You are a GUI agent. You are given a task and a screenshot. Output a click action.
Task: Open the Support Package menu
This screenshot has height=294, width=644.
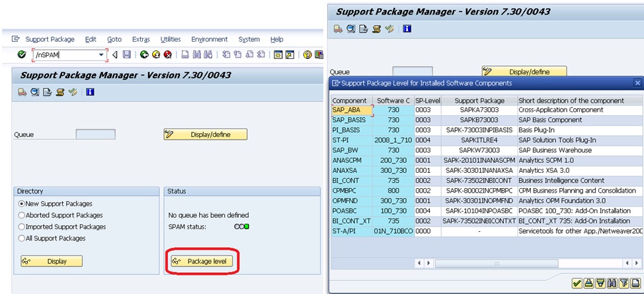(50, 40)
